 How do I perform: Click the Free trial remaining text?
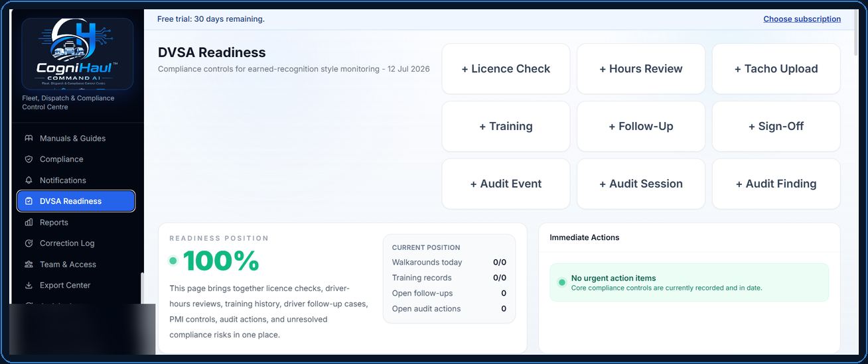click(211, 19)
